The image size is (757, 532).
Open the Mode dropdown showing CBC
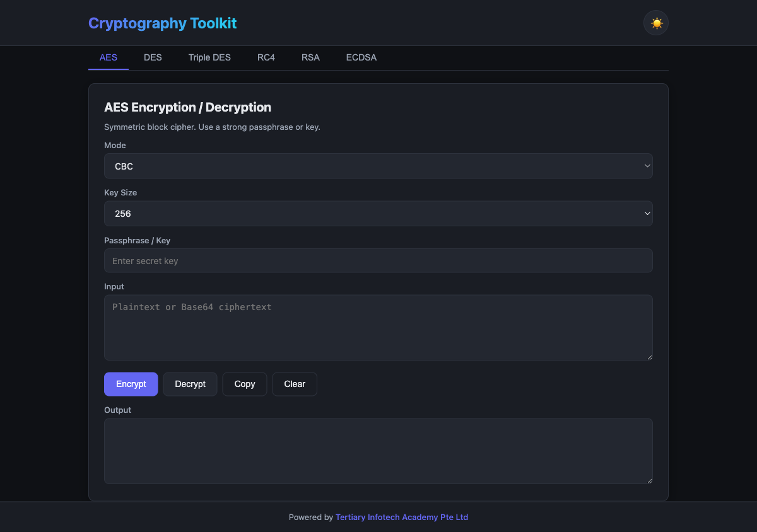pyautogui.click(x=378, y=166)
